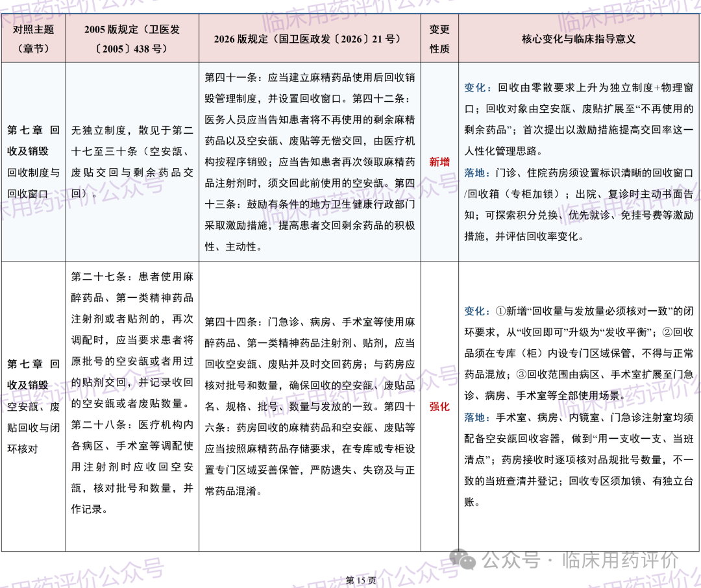Click blue "落地：" label in the 新增 row

click(x=478, y=173)
